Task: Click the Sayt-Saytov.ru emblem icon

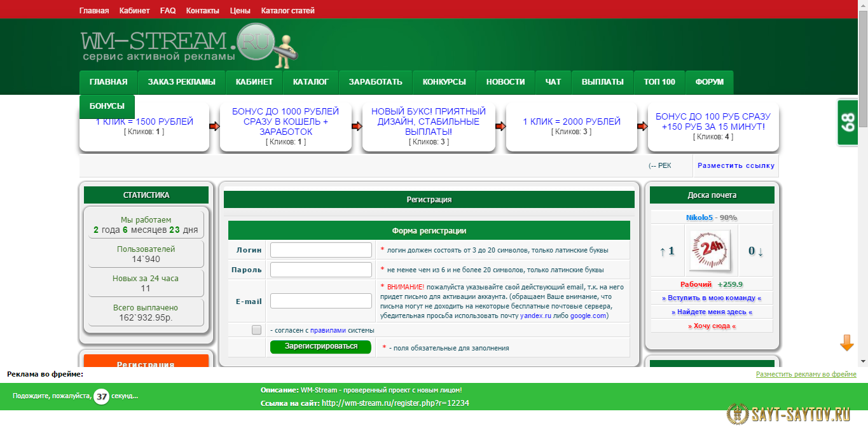Action: pyautogui.click(x=737, y=414)
